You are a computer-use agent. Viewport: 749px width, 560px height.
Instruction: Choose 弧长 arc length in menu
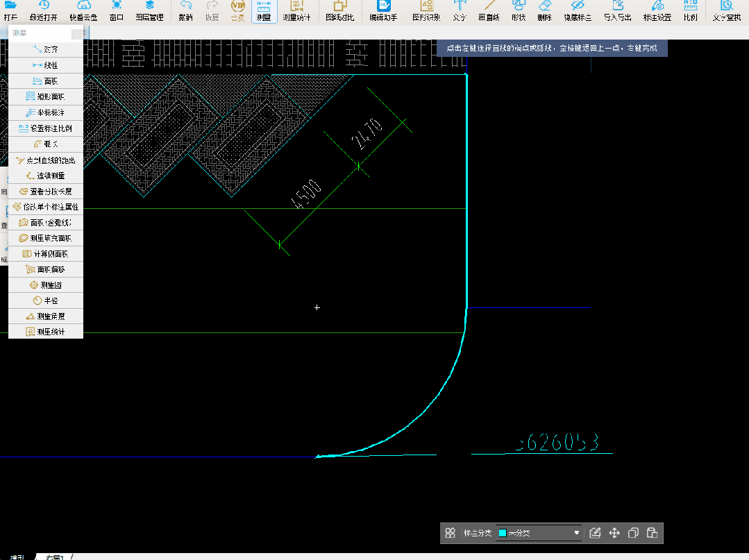tap(46, 144)
